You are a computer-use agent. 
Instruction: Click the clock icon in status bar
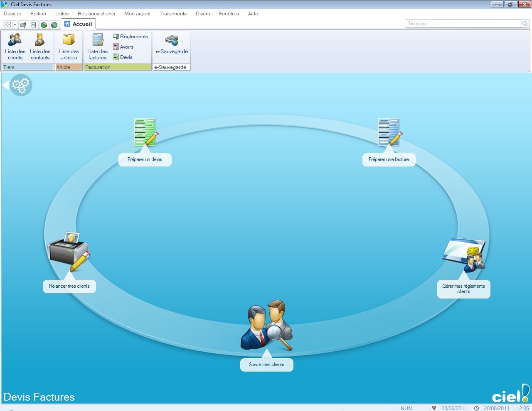point(477,408)
